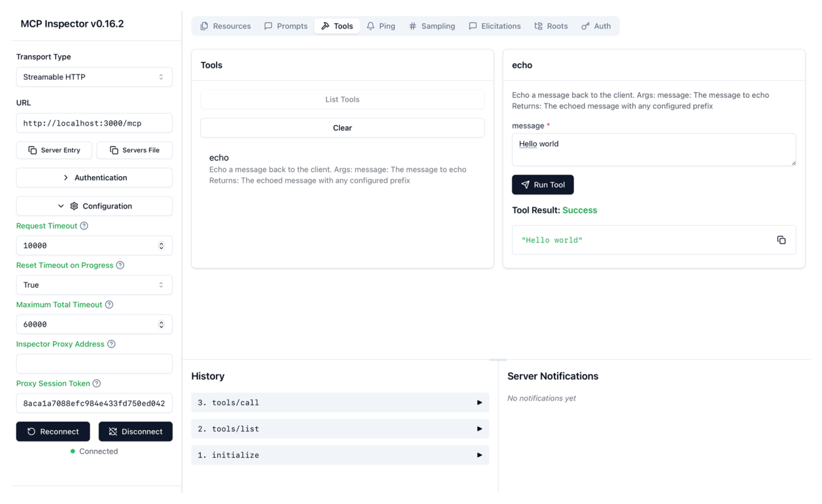Image resolution: width=822 pixels, height=504 pixels.
Task: Click the Reconnect refresh icon
Action: (31, 431)
